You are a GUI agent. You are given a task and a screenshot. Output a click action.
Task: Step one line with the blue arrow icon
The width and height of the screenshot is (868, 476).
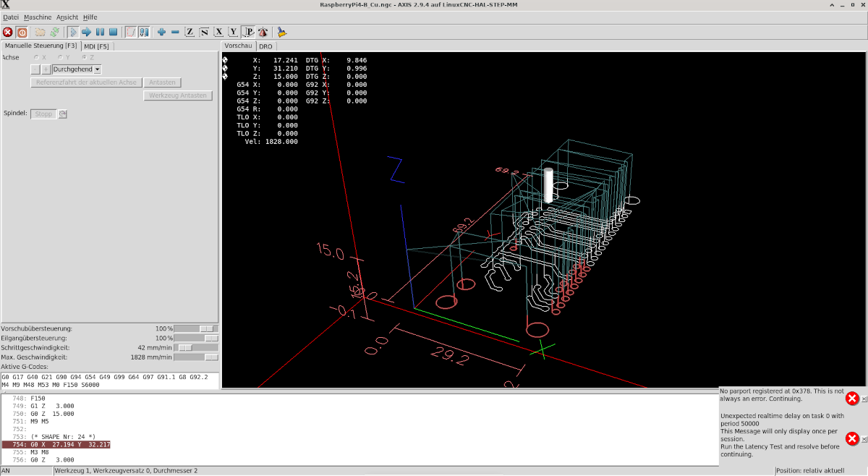[x=86, y=32]
